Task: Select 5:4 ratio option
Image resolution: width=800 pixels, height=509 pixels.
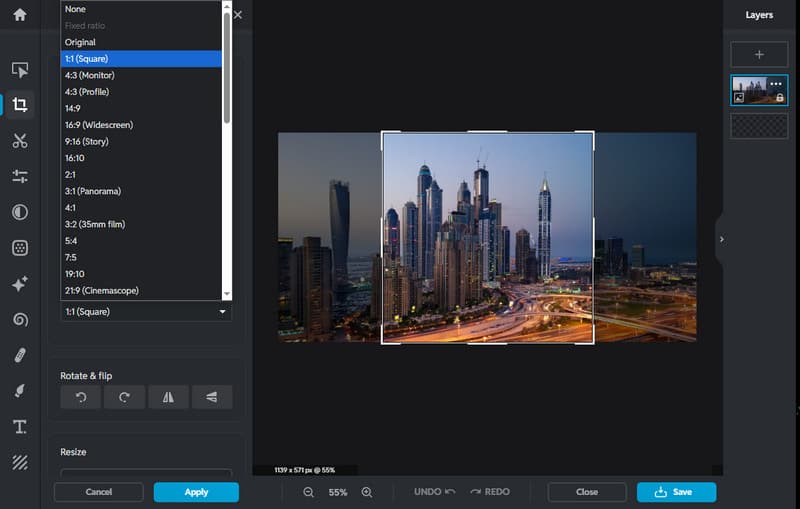Action: tap(141, 241)
